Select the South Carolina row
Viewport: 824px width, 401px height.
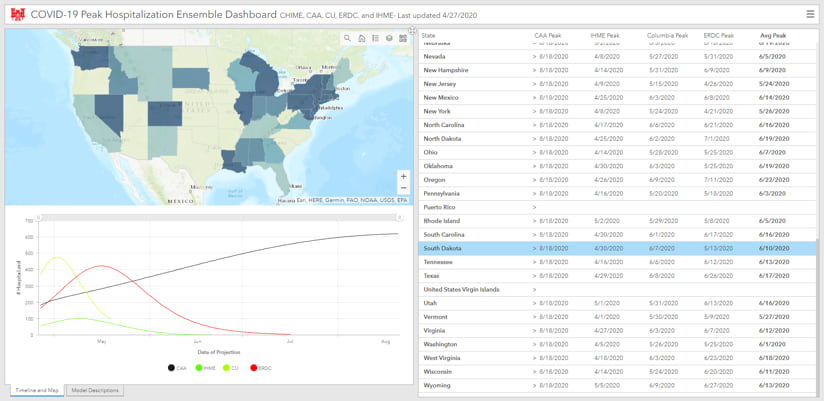point(617,234)
